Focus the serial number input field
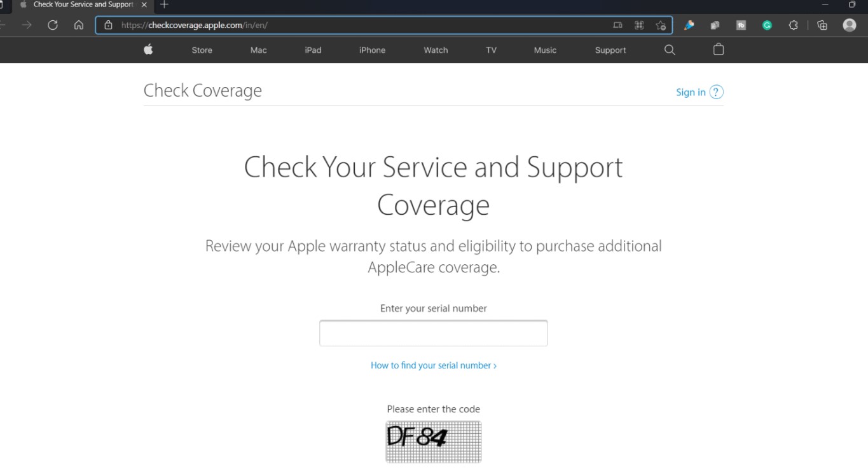This screenshot has height=472, width=868. (434, 334)
